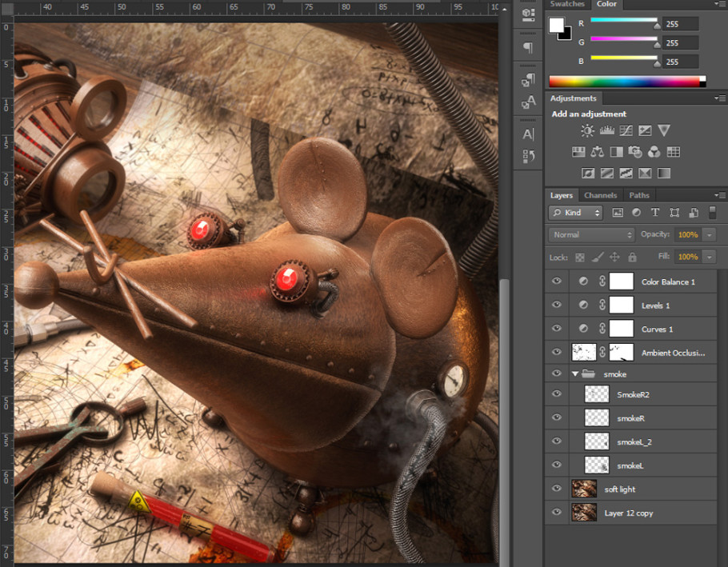Filter layers by shape layers
This screenshot has width=728, height=567.
coord(674,213)
